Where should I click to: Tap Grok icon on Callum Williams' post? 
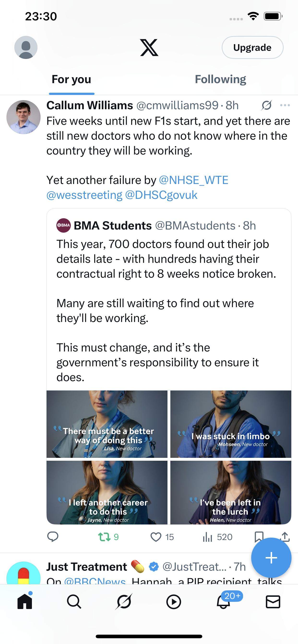tap(267, 105)
